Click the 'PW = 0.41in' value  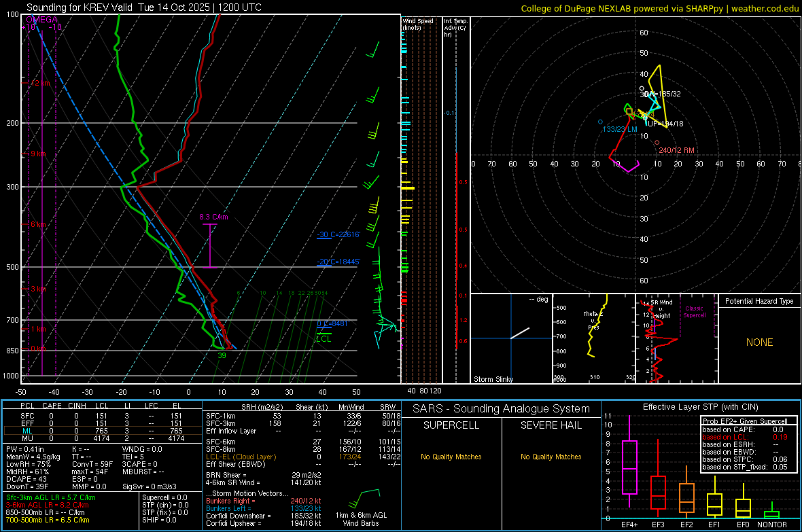(x=25, y=449)
